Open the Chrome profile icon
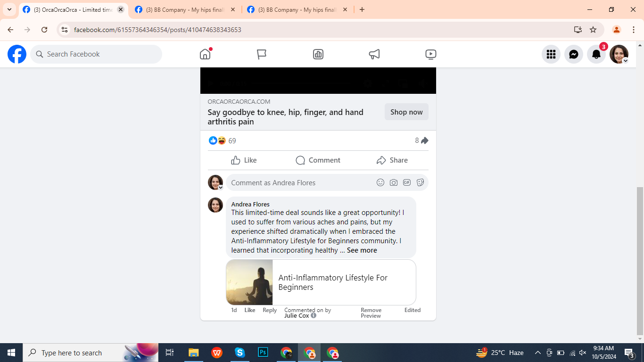Screen dimensions: 644x362 point(616,30)
